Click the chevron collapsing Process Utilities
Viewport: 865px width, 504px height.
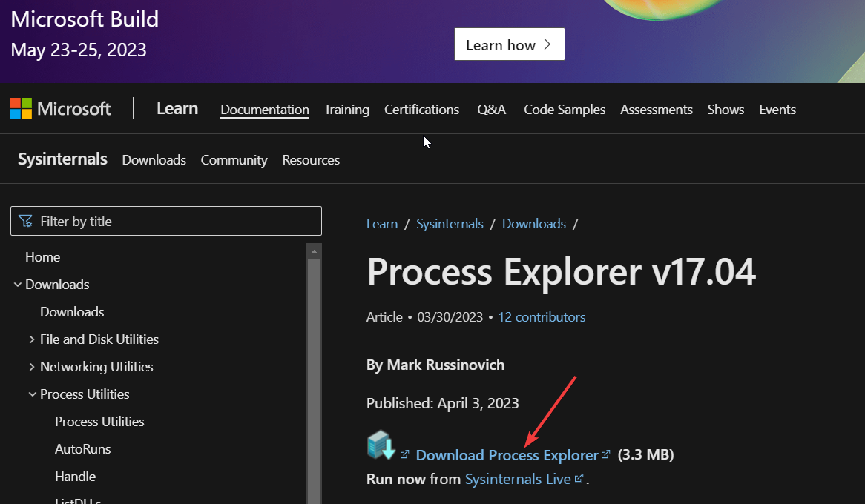click(32, 394)
